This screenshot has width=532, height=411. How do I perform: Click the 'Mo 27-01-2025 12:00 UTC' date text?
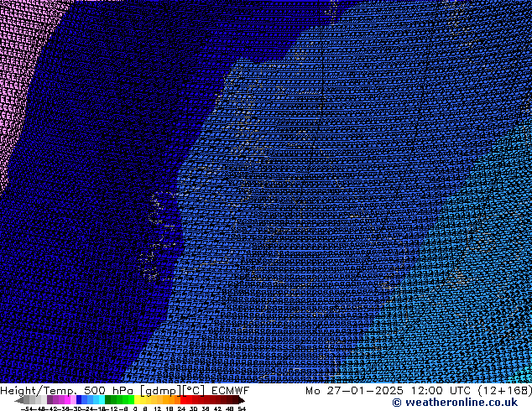coord(388,391)
